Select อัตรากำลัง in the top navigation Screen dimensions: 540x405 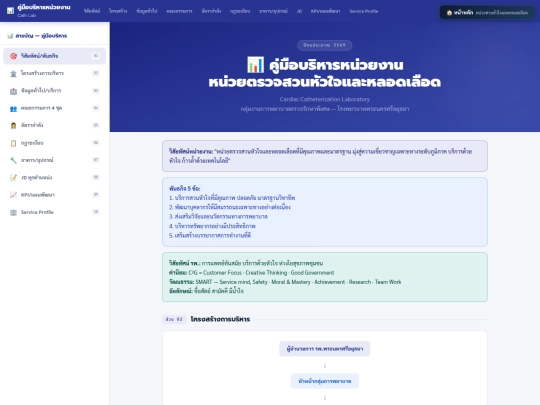click(211, 11)
